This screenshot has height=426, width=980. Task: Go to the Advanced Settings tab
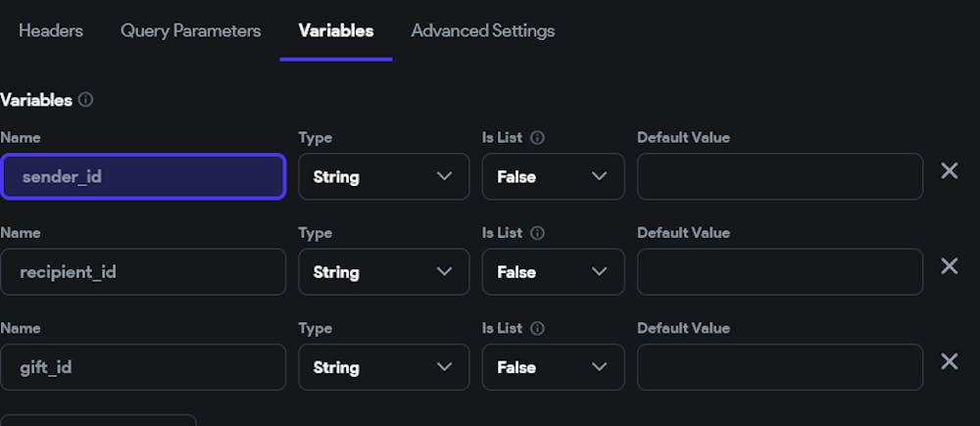(482, 30)
